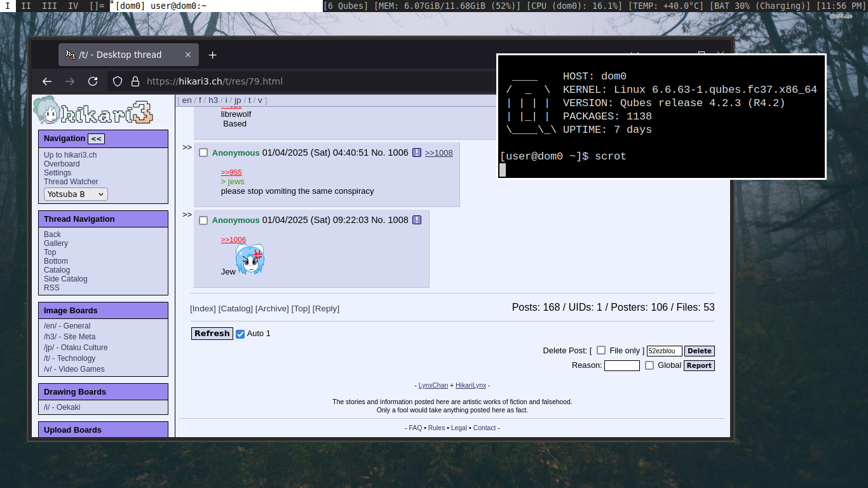Enable the File only checkbox
The height and width of the screenshot is (488, 868).
[x=601, y=350]
